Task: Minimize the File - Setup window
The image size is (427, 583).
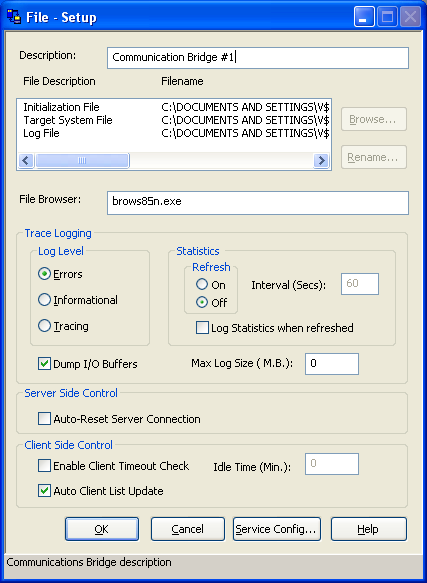Action: click(x=364, y=17)
